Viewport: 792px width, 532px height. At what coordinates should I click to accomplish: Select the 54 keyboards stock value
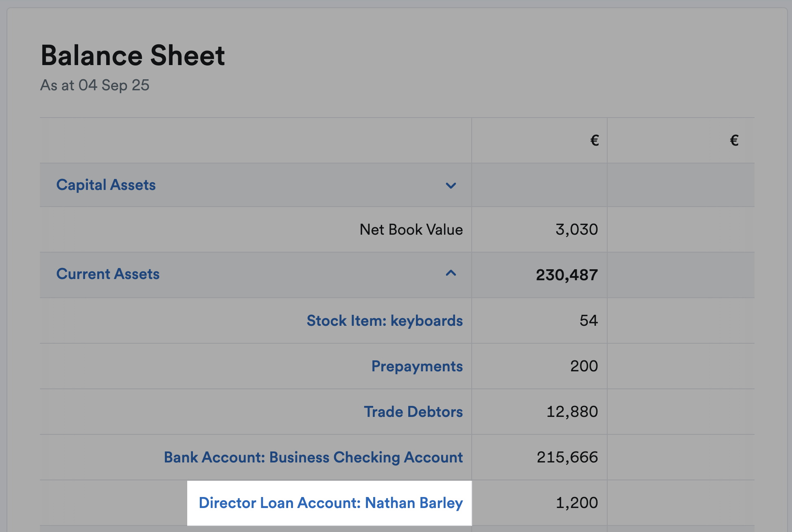589,321
